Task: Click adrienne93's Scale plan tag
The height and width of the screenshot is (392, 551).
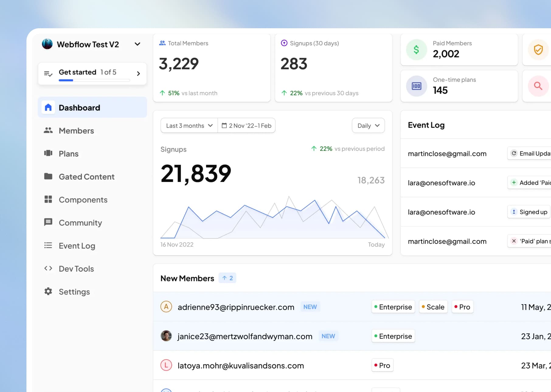Action: click(x=433, y=307)
